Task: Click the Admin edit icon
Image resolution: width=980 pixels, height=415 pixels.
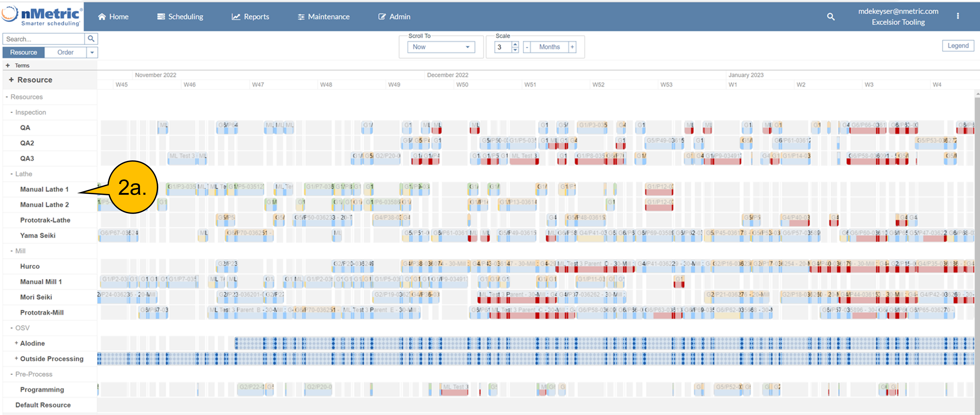Action: [x=382, y=17]
